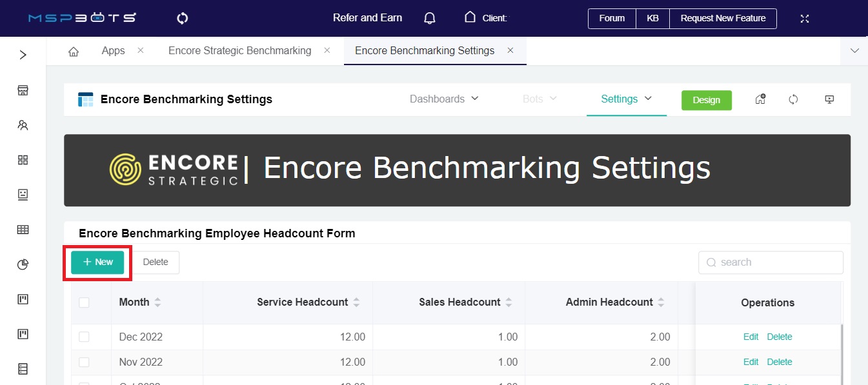Expand the tab list chevron
Screen dimensions: 868x385
click(854, 51)
